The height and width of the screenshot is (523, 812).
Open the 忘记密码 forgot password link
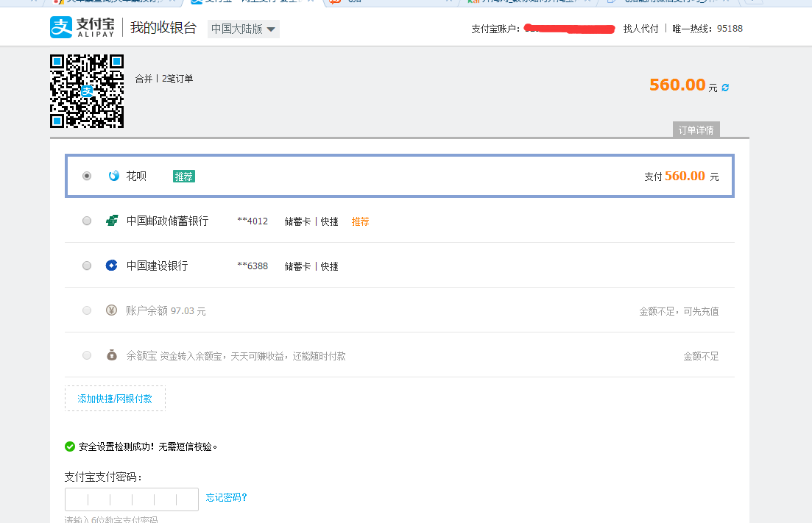pos(226,497)
